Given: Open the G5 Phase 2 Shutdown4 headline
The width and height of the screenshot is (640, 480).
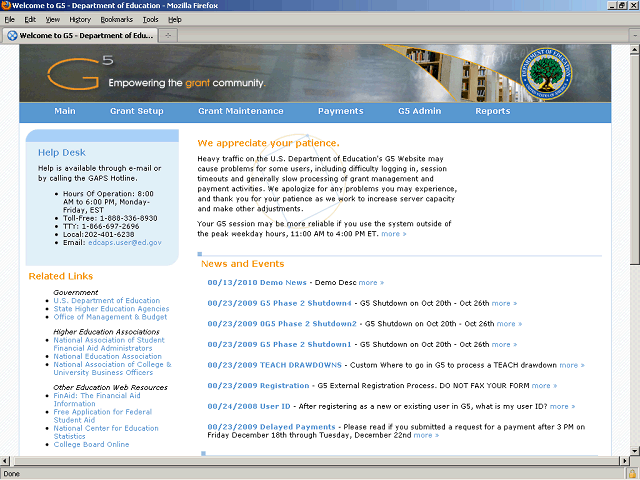Looking at the screenshot, I should pyautogui.click(x=279, y=303).
